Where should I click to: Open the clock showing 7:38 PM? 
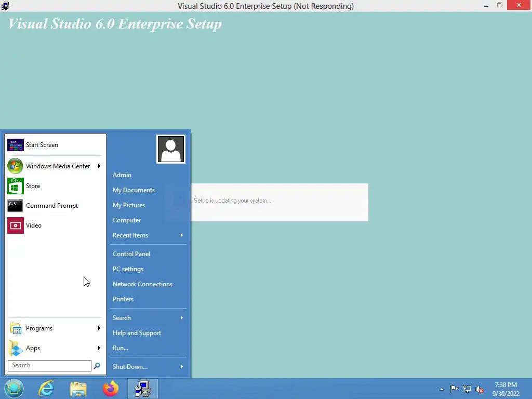coord(506,389)
